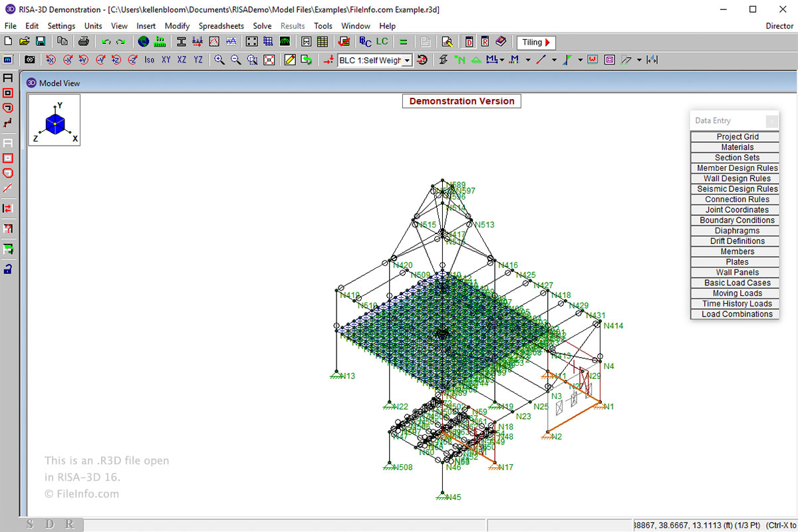The height and width of the screenshot is (532, 798).
Task: Open the Spreadsheets menu
Action: coord(221,26)
